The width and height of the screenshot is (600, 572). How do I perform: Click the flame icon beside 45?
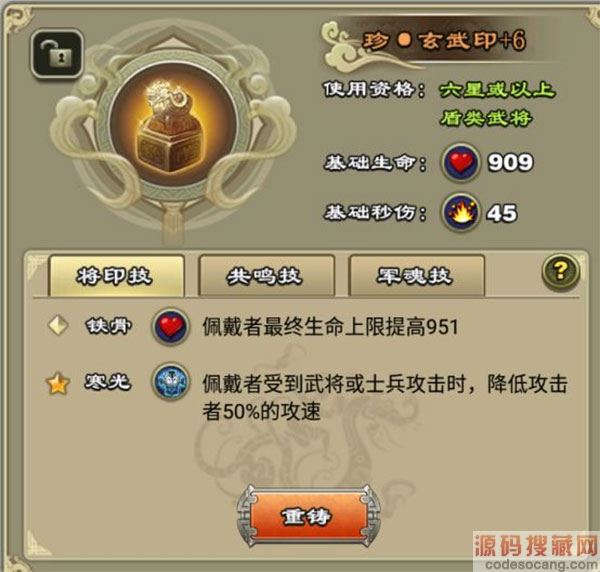point(461,212)
